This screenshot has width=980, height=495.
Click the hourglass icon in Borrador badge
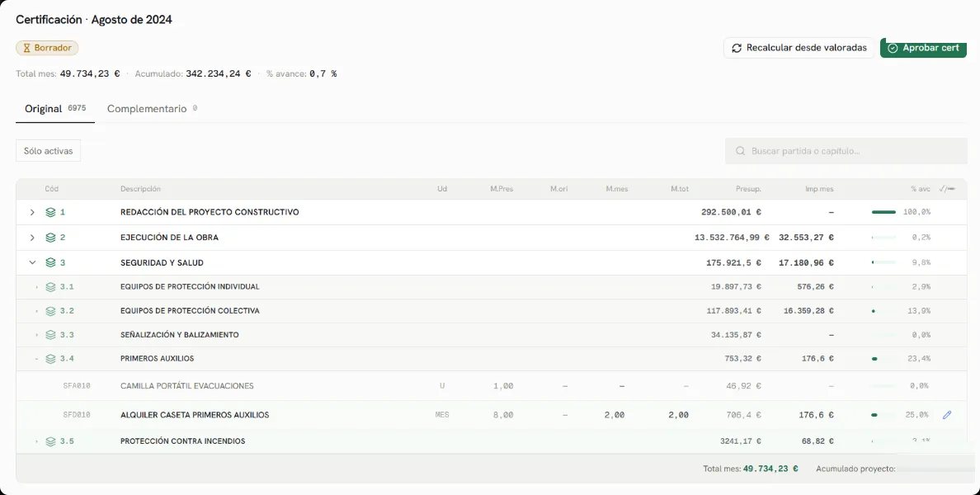click(27, 48)
